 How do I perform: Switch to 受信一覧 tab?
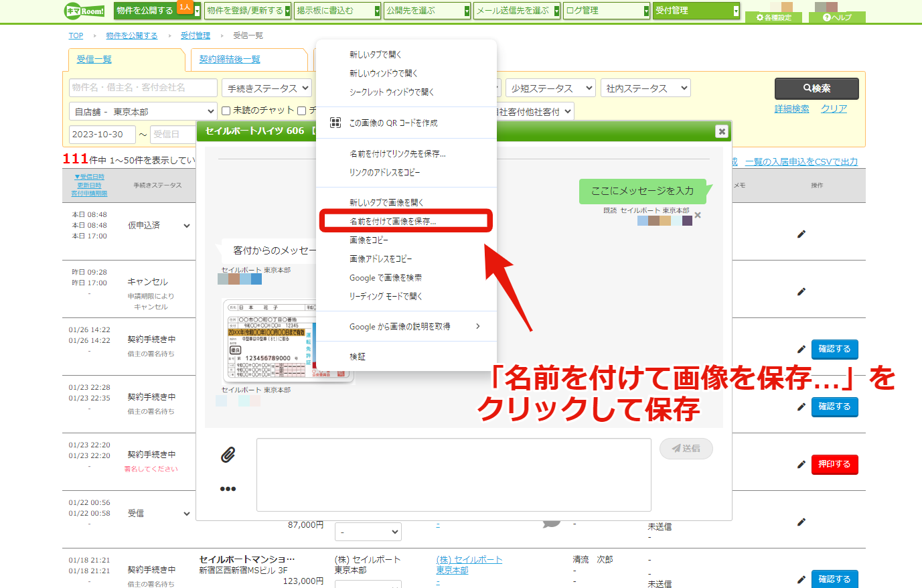pos(94,60)
